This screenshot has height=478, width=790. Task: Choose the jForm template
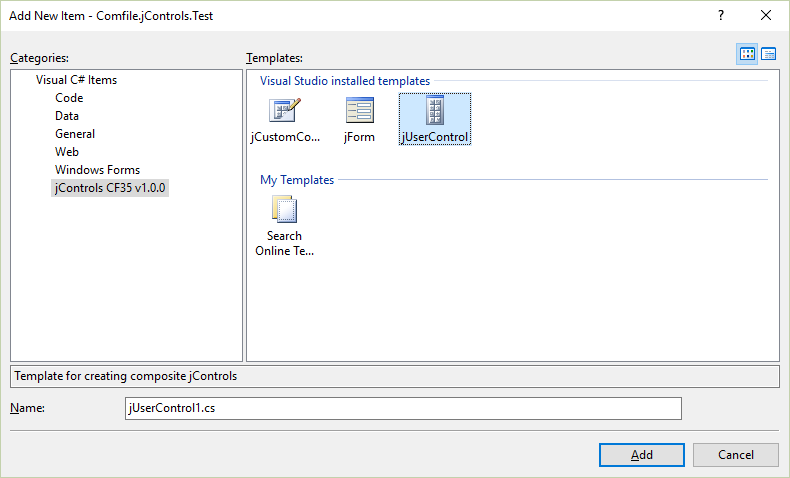[359, 111]
